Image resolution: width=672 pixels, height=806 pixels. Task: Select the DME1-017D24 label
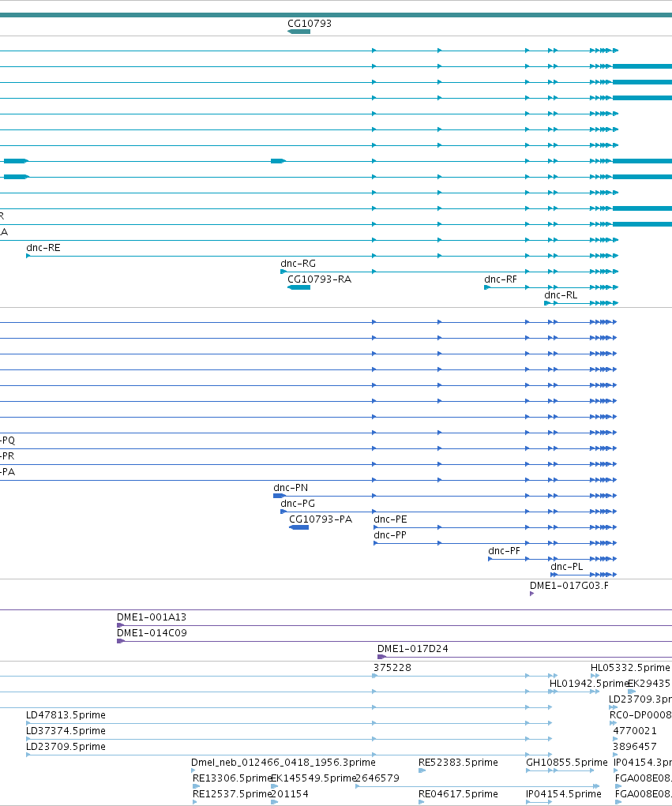(x=413, y=649)
